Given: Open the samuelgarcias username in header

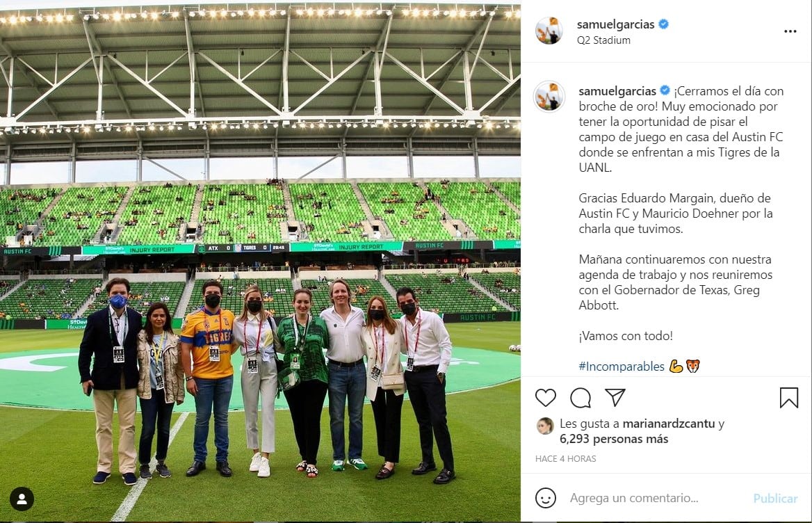Looking at the screenshot, I should coord(616,24).
